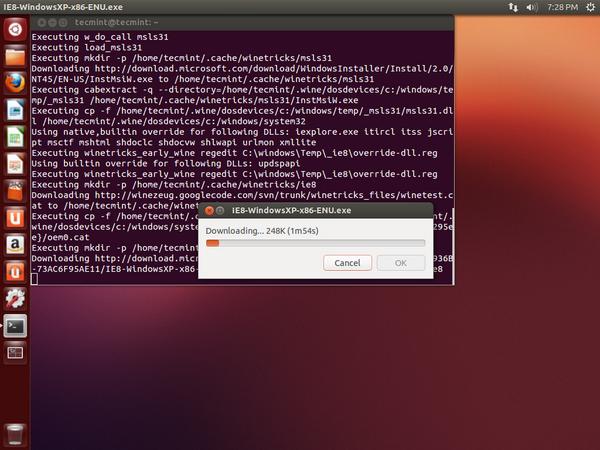The width and height of the screenshot is (600, 450).
Task: Click top panel title 'IE8-WindowsXP-x86-ENU.exe'
Action: [x=63, y=7]
